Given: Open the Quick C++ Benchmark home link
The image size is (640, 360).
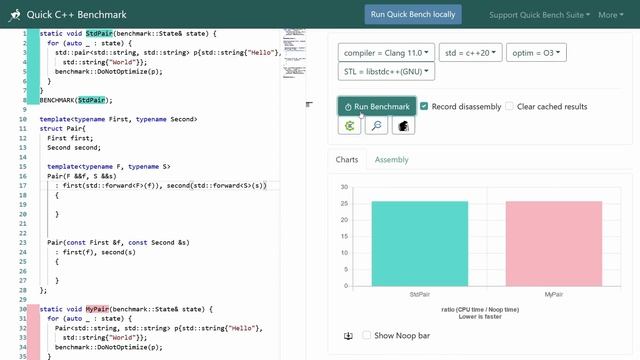Looking at the screenshot, I should pos(76,15).
